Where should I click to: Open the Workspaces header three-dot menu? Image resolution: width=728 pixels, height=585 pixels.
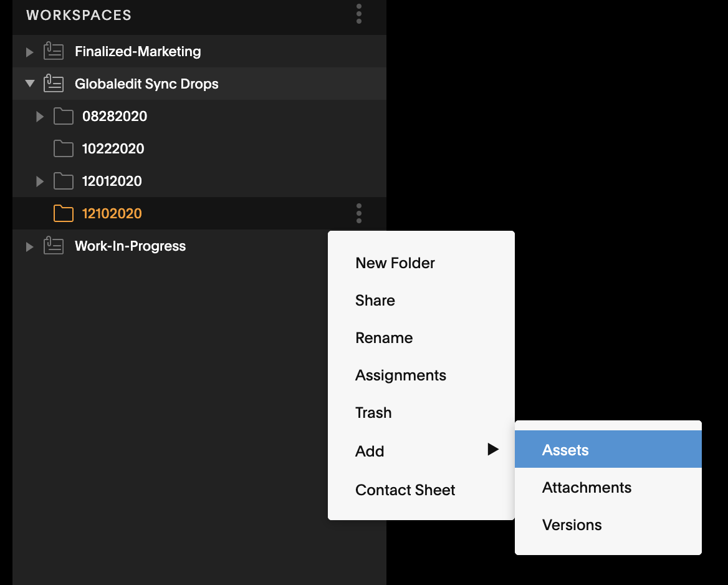click(x=359, y=14)
